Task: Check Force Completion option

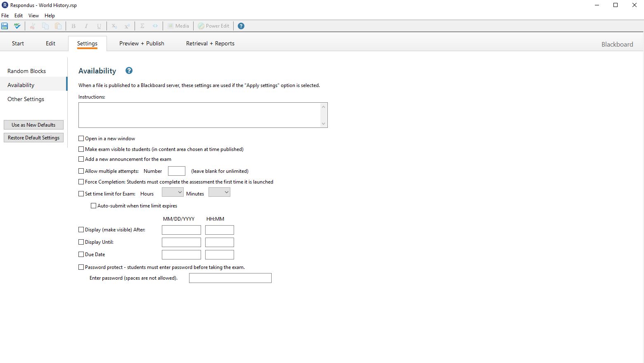Action: (81, 182)
